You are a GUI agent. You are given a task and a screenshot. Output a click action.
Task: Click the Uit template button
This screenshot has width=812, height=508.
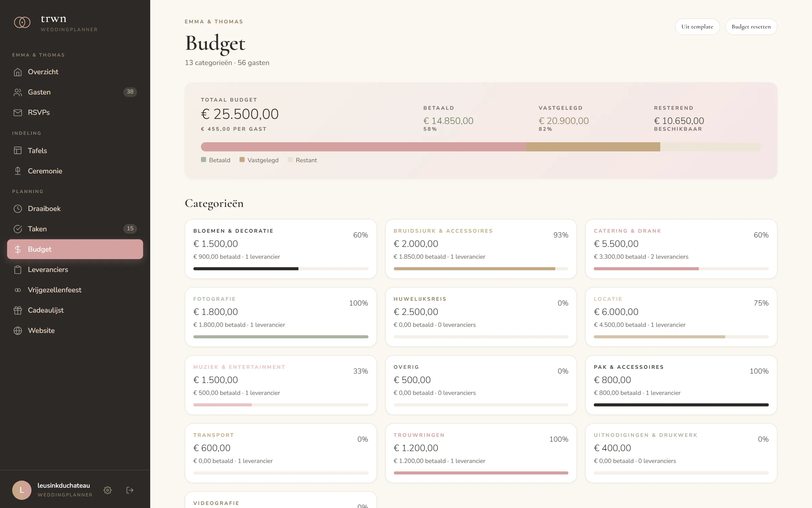coord(697,27)
